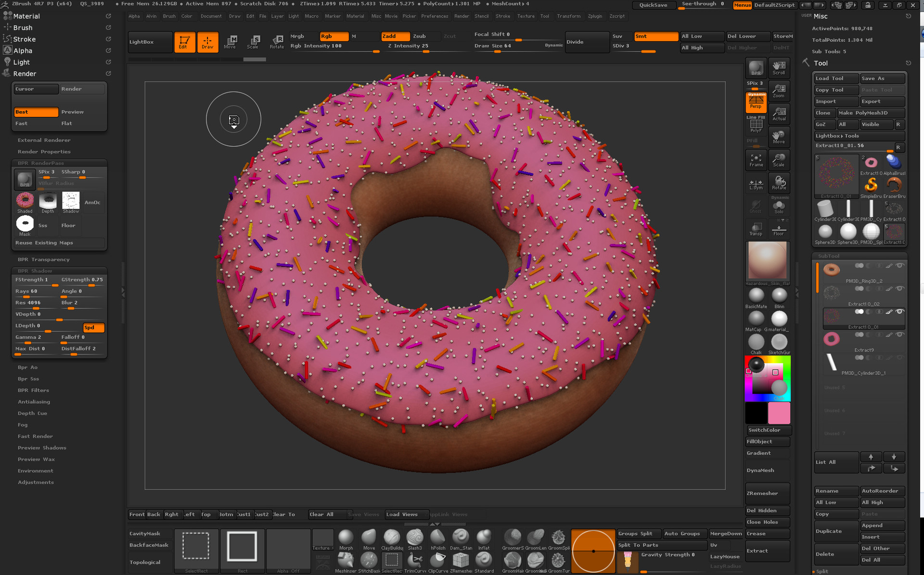
Task: Switch to the Front view tab
Action: pos(137,514)
